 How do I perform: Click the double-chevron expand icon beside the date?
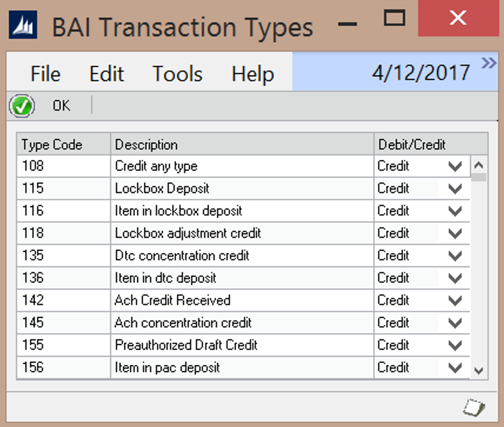coord(489,63)
